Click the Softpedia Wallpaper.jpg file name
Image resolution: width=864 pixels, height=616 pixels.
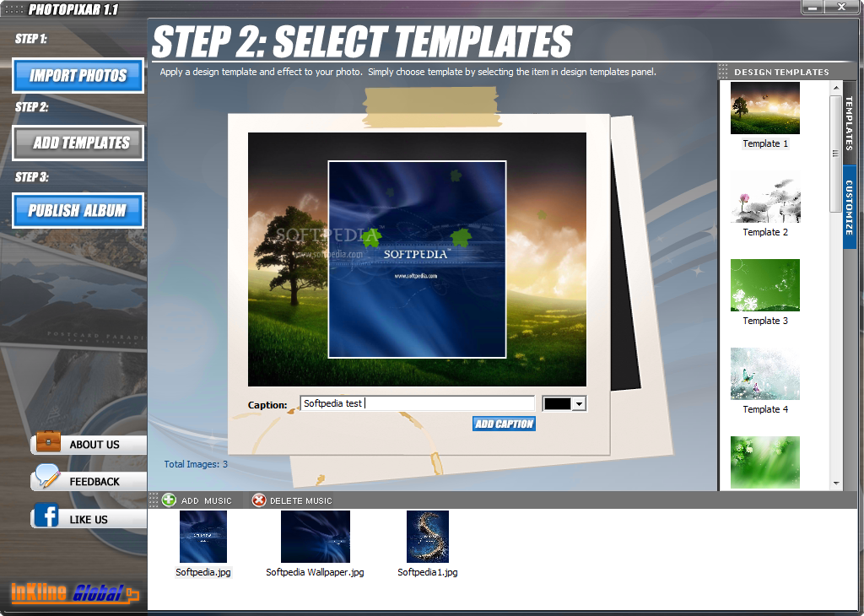click(x=316, y=572)
